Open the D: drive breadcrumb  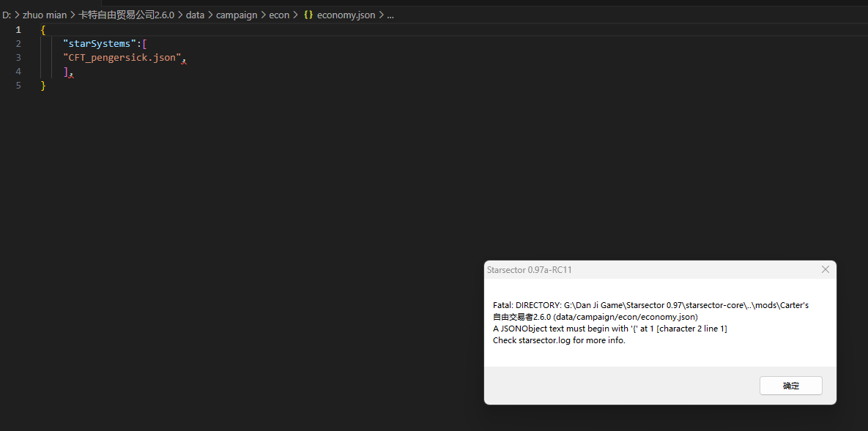pyautogui.click(x=7, y=15)
